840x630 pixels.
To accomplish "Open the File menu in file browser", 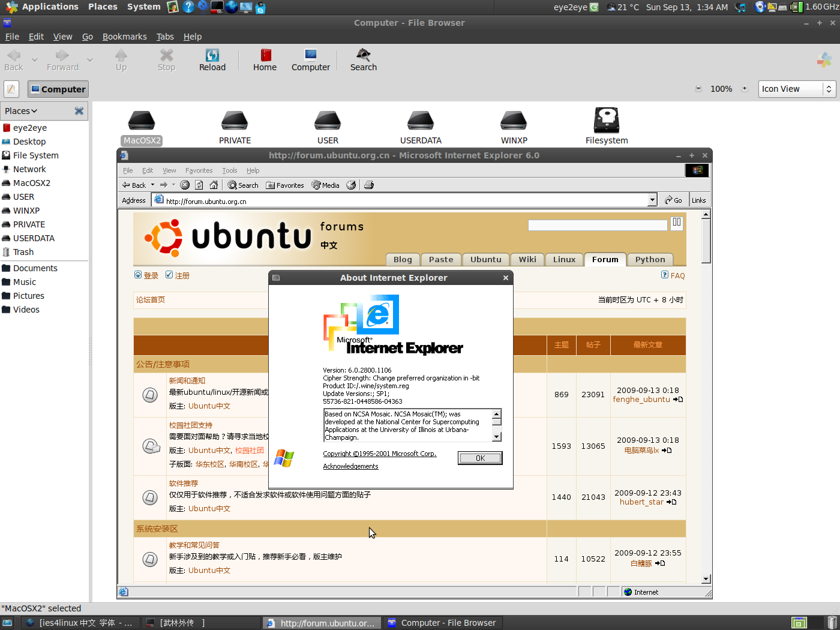I will coord(12,37).
